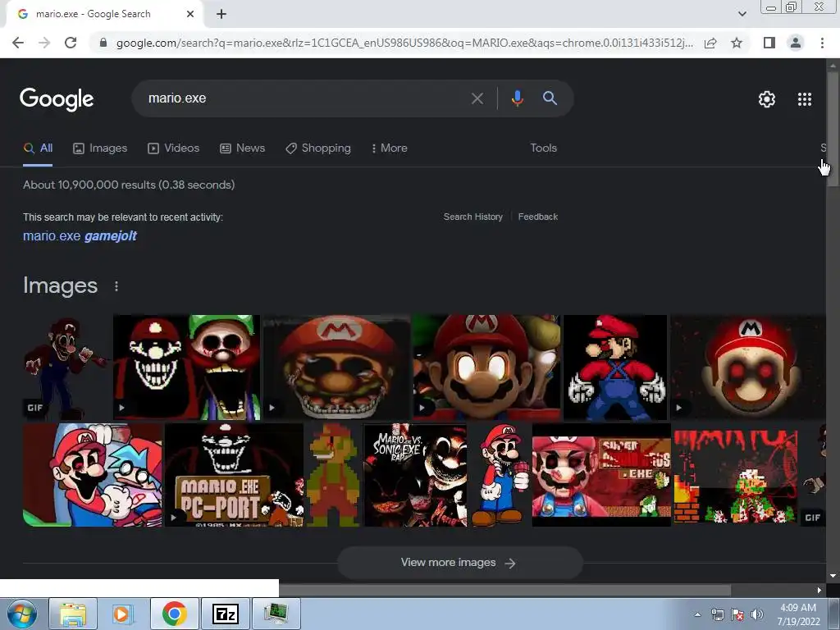Image resolution: width=840 pixels, height=630 pixels.
Task: Open the Mario holding microphone thumbnail
Action: tap(500, 475)
